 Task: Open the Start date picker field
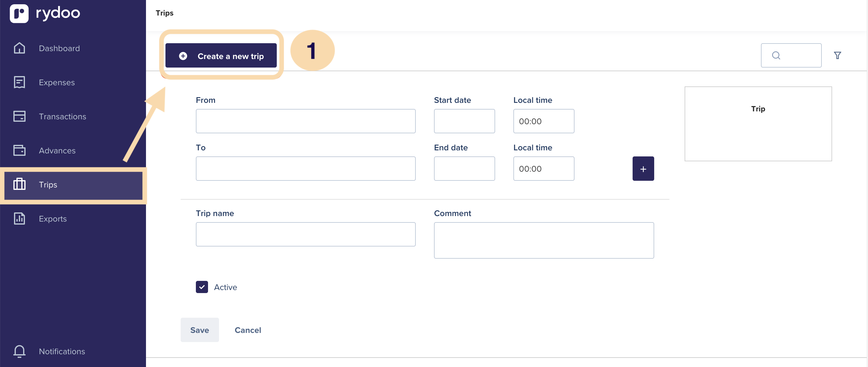(464, 121)
